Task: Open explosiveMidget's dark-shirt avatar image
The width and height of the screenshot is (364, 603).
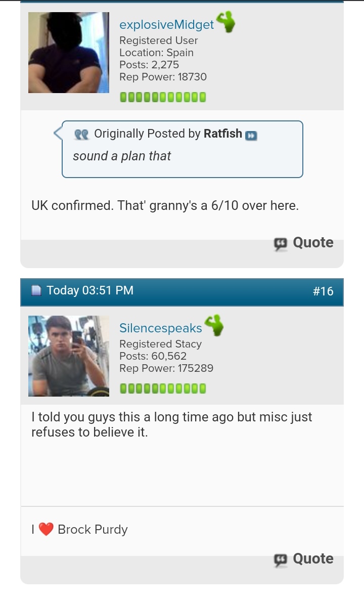Action: [x=69, y=52]
